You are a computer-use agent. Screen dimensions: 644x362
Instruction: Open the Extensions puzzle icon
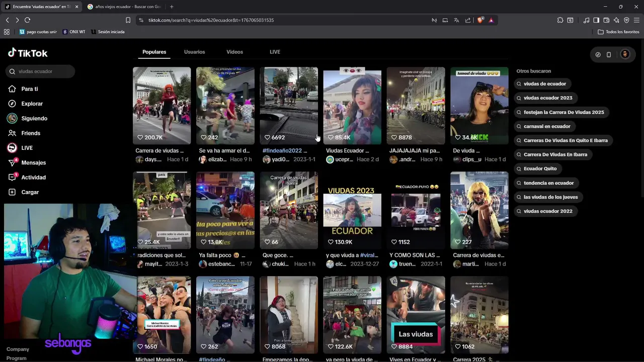pyautogui.click(x=560, y=20)
